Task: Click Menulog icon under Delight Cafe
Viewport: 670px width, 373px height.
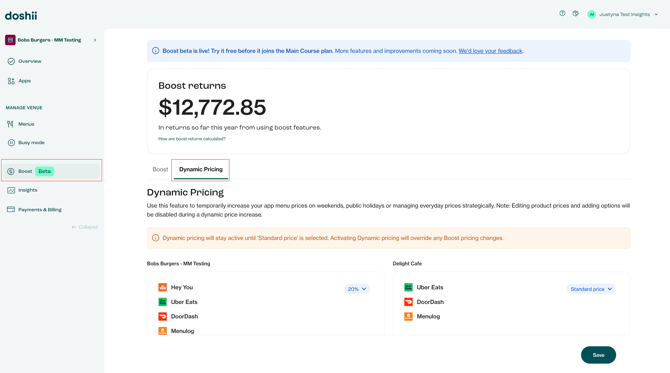Action: coord(408,316)
